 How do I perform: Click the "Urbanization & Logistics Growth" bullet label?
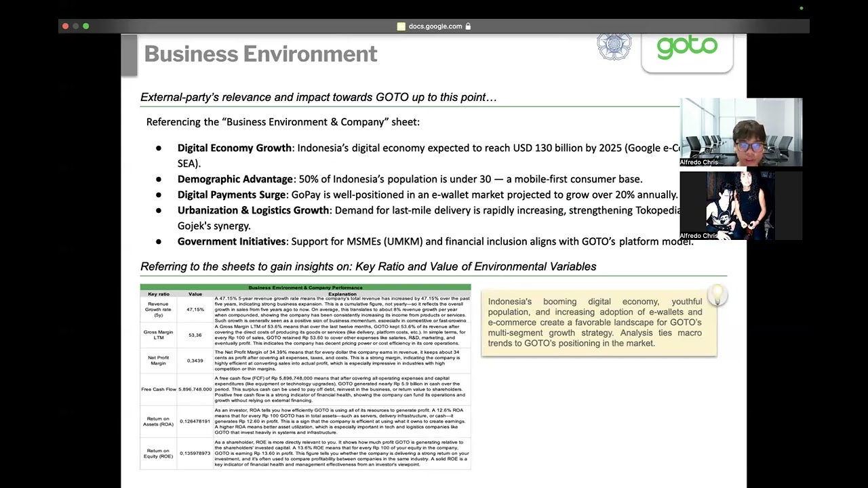(x=254, y=210)
